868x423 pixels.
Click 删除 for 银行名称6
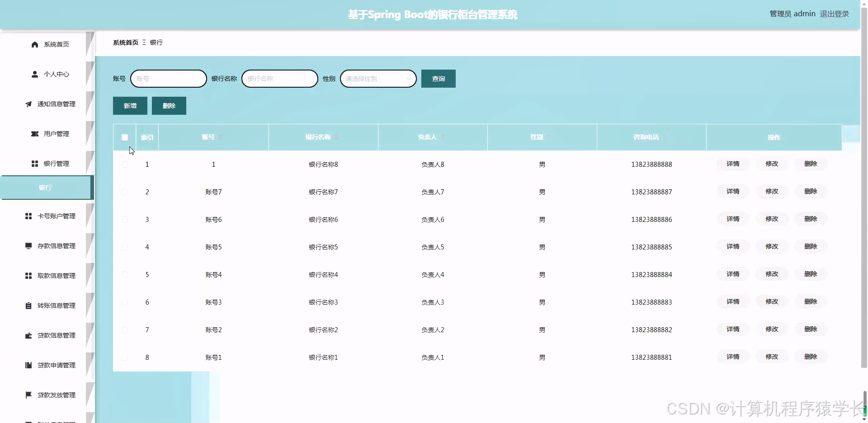click(811, 219)
